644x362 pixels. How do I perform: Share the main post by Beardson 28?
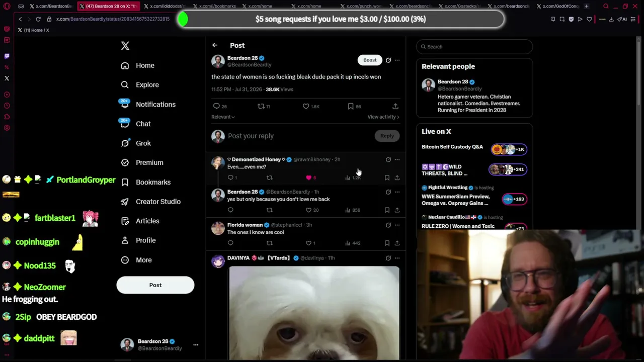[395, 106]
